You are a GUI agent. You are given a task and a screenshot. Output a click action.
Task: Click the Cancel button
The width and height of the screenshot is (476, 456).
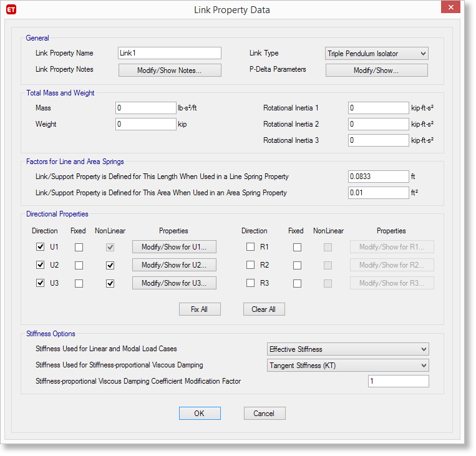(265, 413)
